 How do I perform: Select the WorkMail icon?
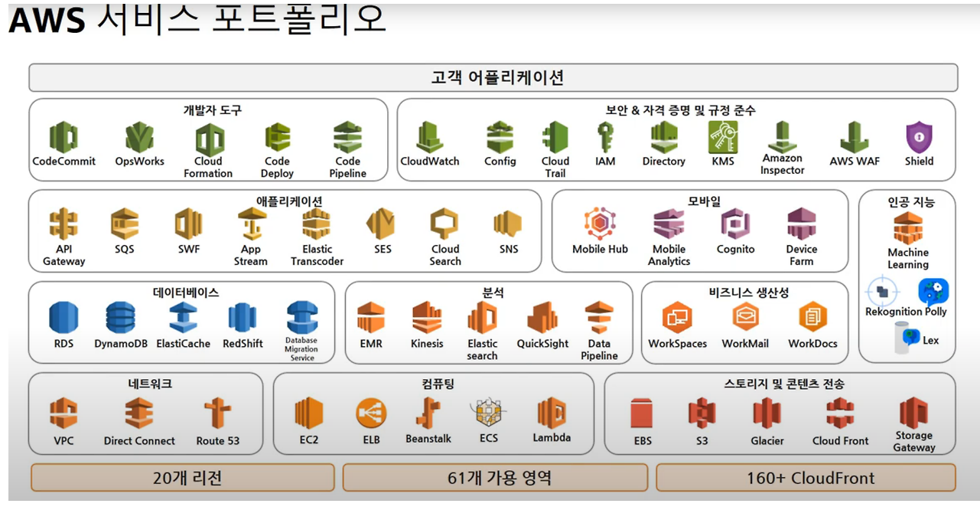(x=745, y=317)
